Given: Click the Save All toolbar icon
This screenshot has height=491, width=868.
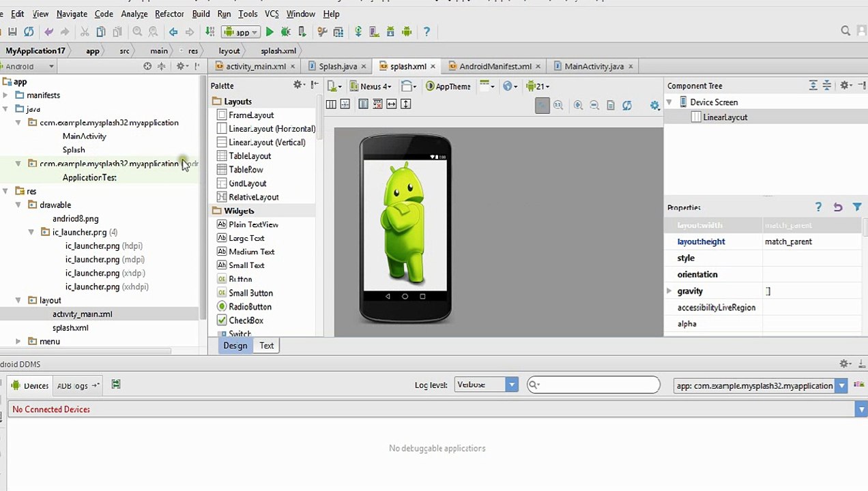Looking at the screenshot, I should click(x=12, y=31).
